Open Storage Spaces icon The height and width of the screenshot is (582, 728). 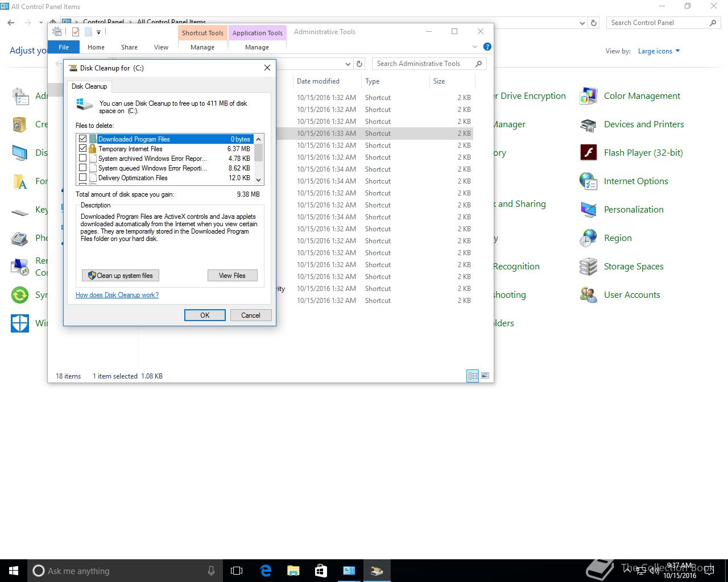588,267
